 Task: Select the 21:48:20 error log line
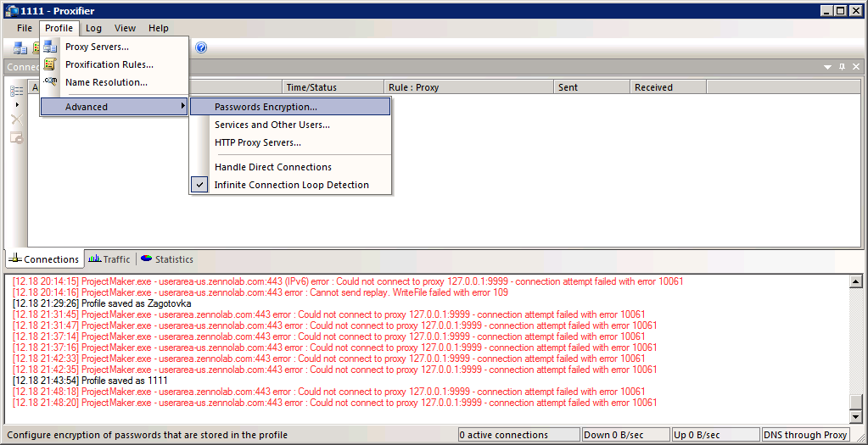click(x=334, y=403)
